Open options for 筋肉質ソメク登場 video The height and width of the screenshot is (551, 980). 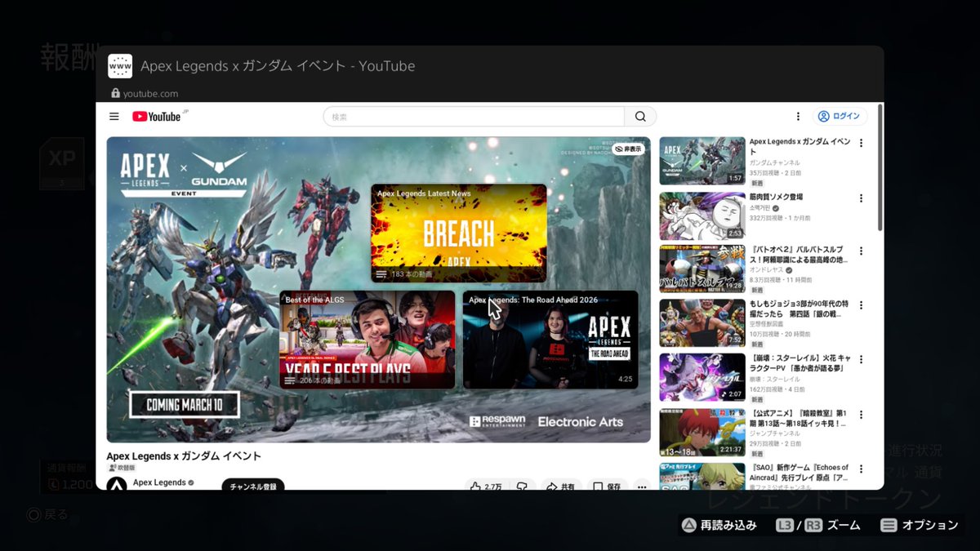[861, 198]
